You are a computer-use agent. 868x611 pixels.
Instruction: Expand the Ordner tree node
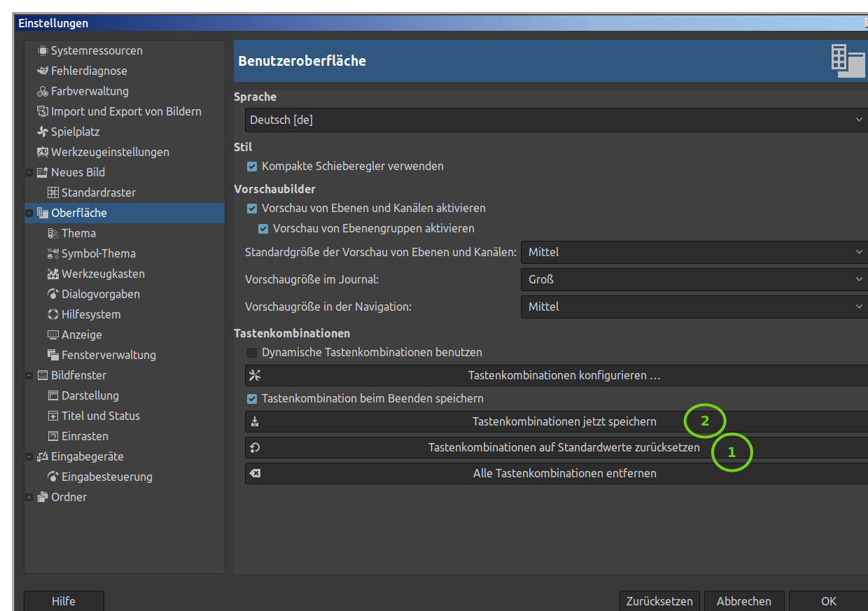[x=29, y=498]
